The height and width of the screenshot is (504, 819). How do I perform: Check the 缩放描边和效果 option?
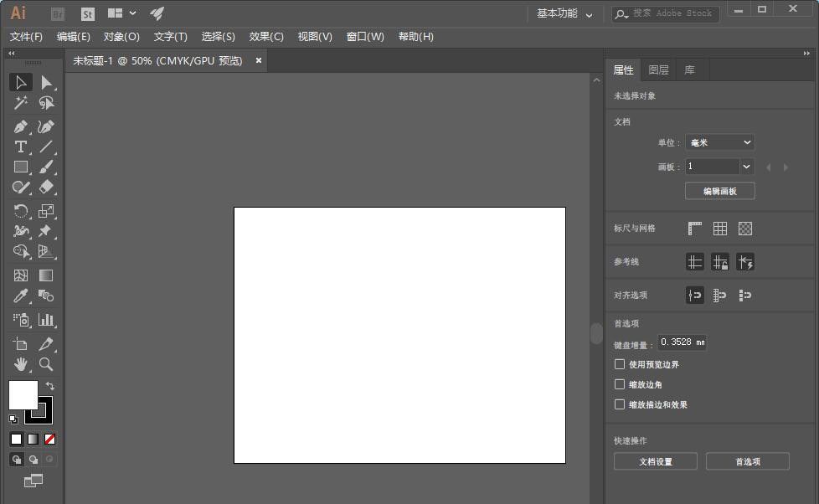(620, 404)
